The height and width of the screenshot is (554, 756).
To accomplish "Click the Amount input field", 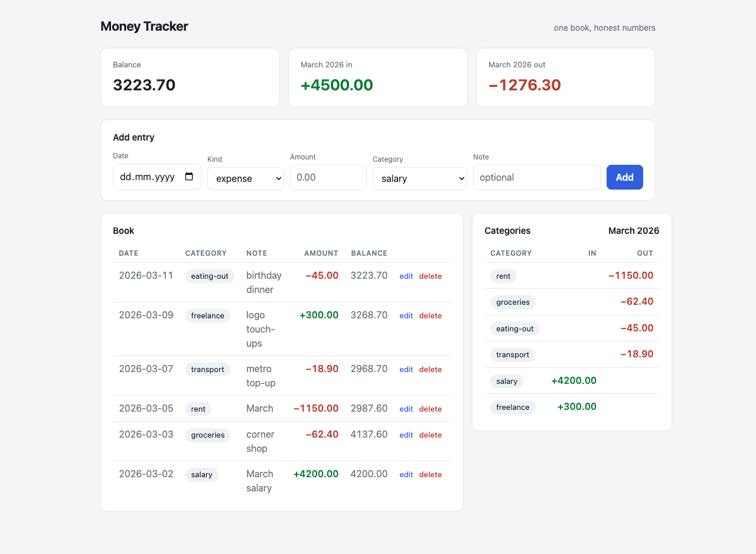I will (328, 177).
